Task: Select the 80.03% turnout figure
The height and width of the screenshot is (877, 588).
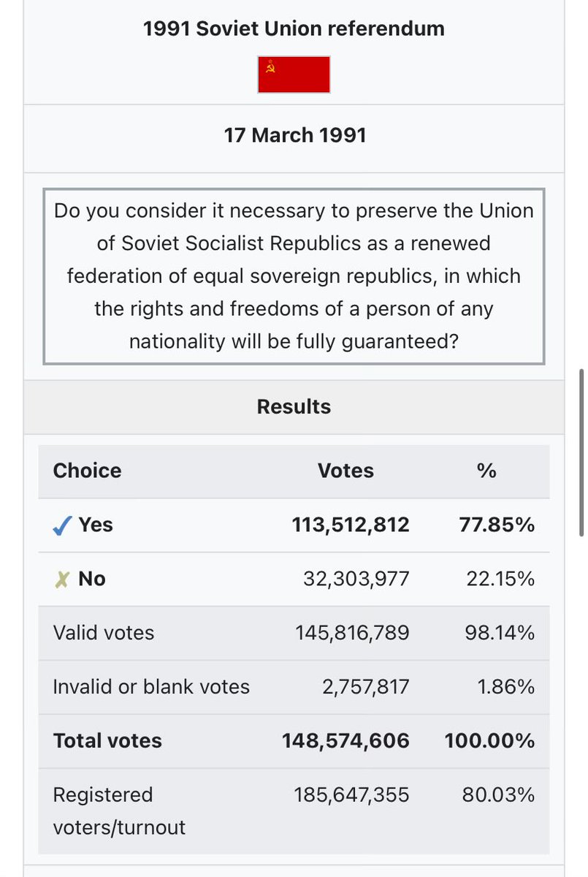Action: [498, 795]
